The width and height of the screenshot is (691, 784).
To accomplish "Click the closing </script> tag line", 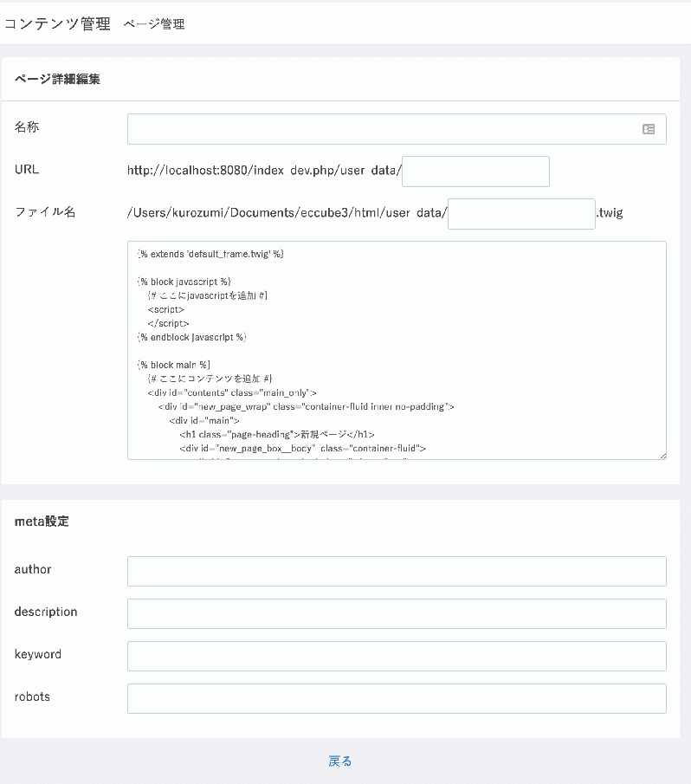I will [x=168, y=323].
